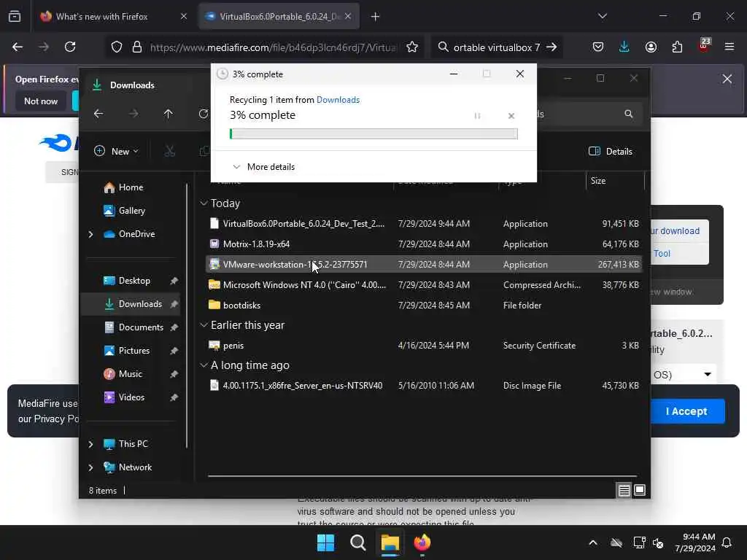This screenshot has height=560, width=747.
Task: Switch Explorer to details list view icon
Action: point(624,490)
